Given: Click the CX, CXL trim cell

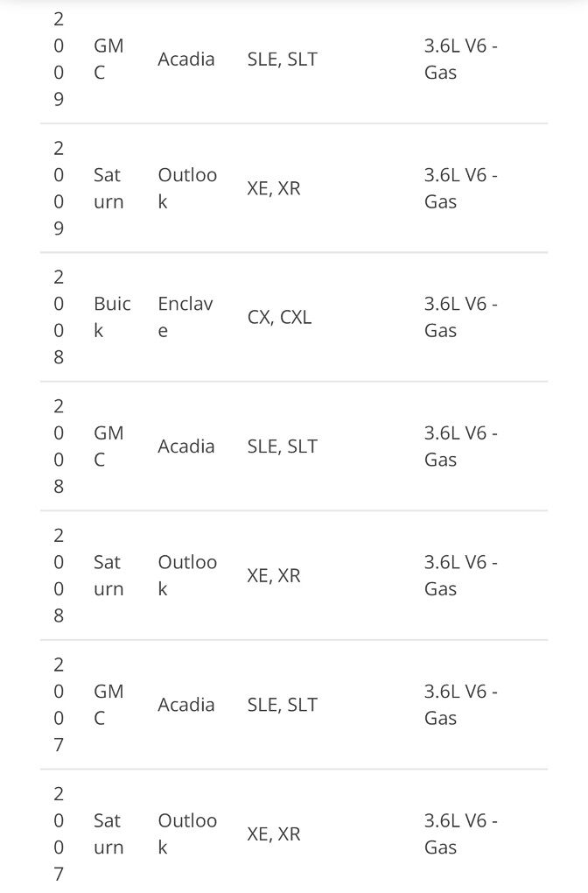Looking at the screenshot, I should [x=279, y=317].
